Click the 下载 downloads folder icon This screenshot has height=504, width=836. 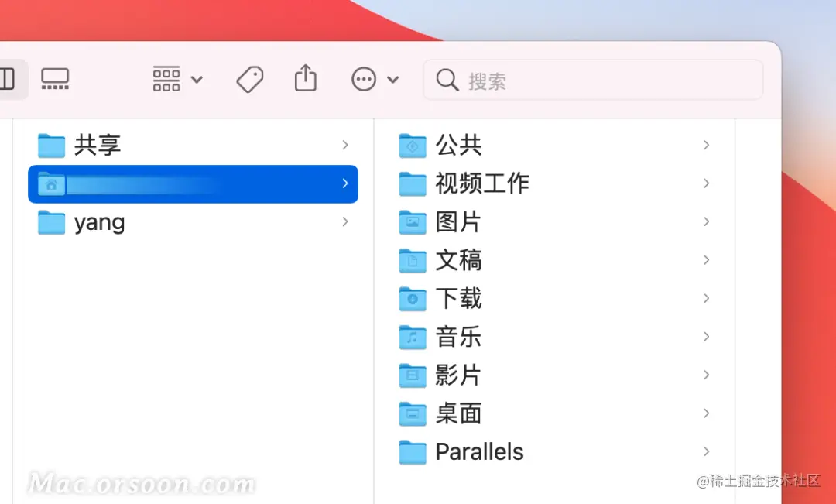click(x=413, y=299)
